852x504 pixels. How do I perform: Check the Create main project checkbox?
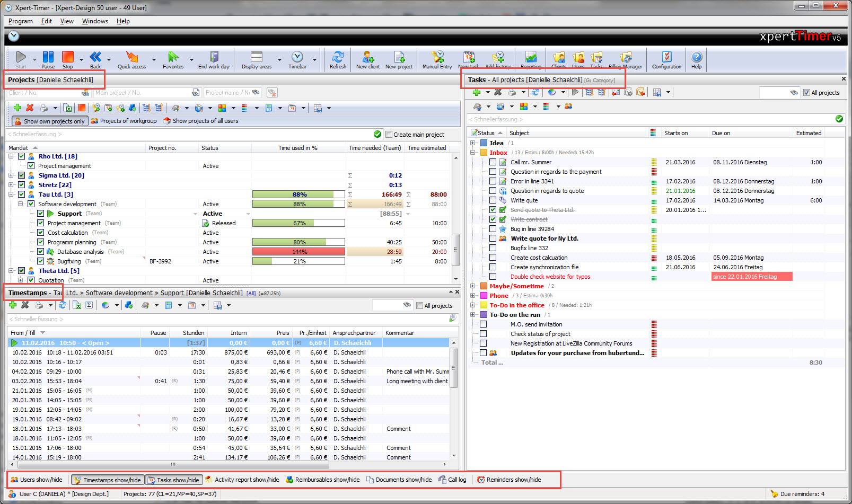pos(389,134)
